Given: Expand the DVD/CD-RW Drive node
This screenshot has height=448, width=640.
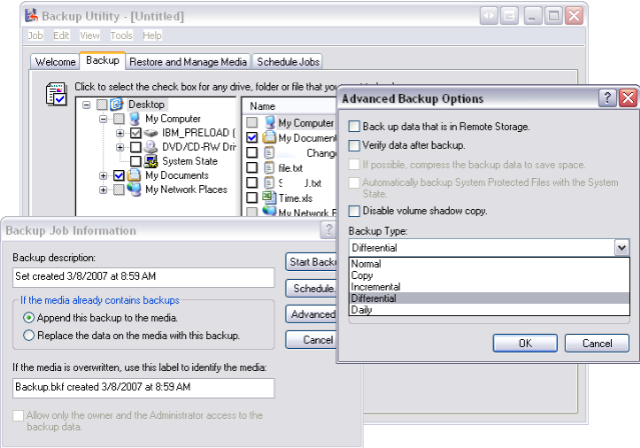Looking at the screenshot, I should click(120, 147).
